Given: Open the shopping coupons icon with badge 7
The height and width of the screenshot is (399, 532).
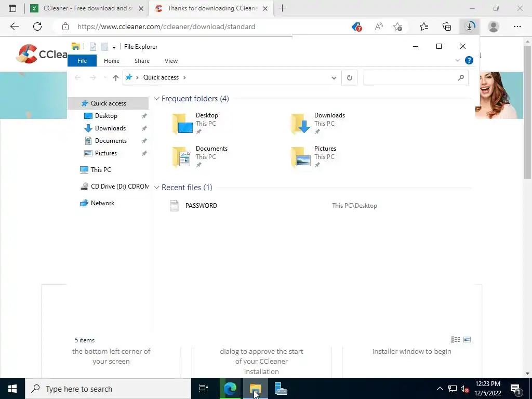Looking at the screenshot, I should click(356, 26).
